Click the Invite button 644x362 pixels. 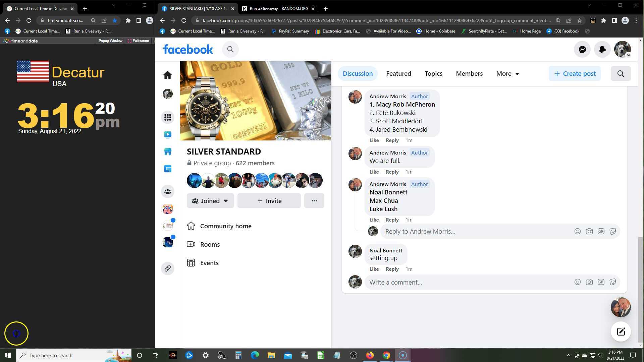click(x=269, y=201)
